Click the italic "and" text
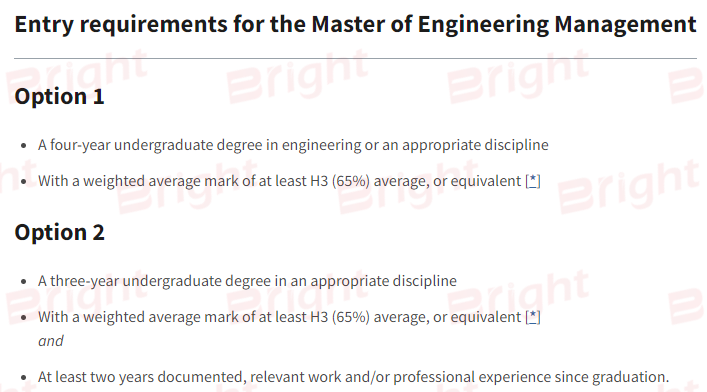The height and width of the screenshot is (392, 707). point(50,341)
